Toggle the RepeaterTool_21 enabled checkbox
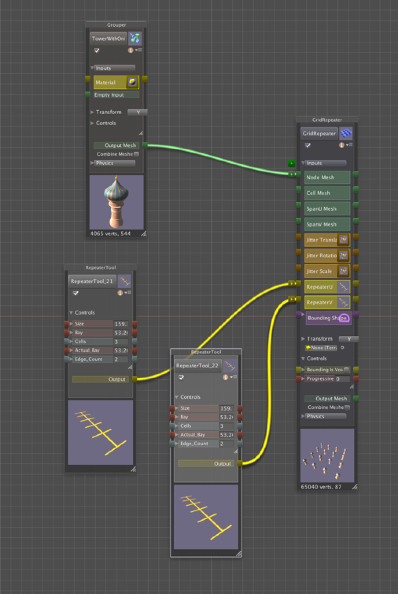The height and width of the screenshot is (594, 398). pos(75,293)
